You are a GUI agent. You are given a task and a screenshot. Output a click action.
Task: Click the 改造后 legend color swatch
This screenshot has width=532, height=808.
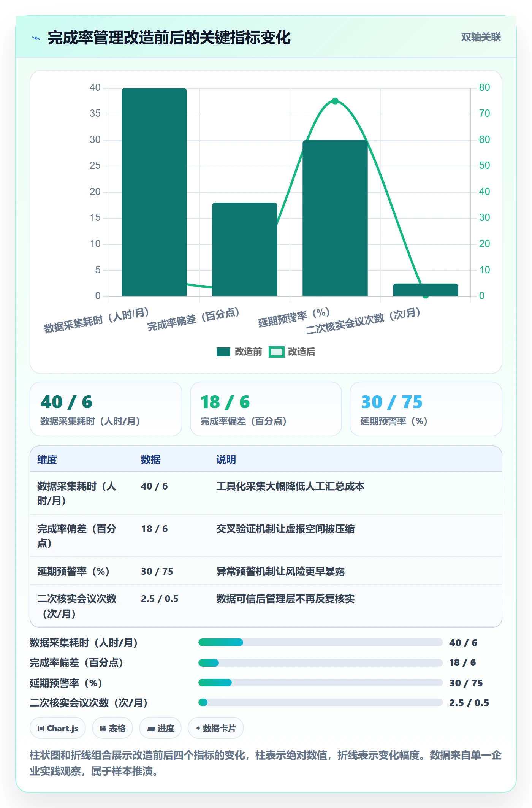pyautogui.click(x=276, y=352)
